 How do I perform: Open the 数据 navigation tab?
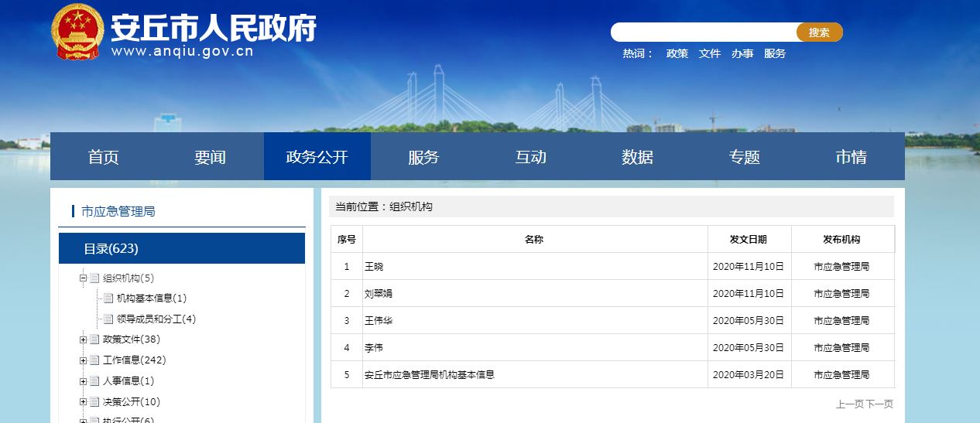(638, 157)
